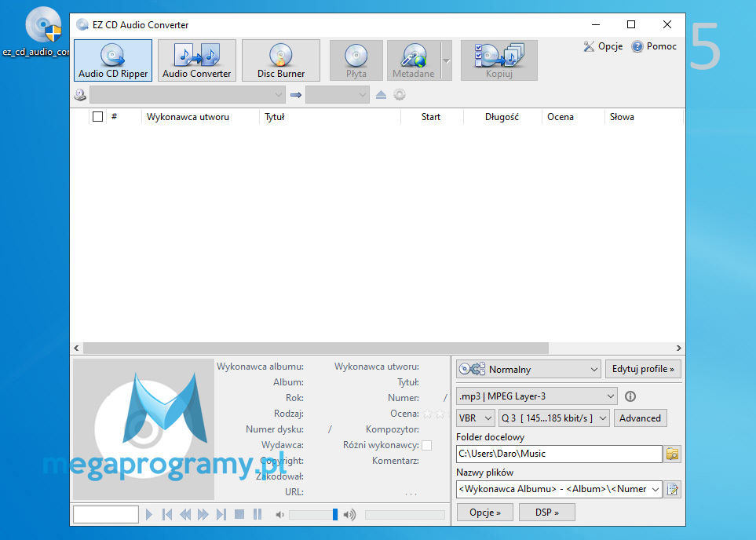This screenshot has height=540, width=756.
Task: Click the Opcje » button
Action: (x=485, y=513)
